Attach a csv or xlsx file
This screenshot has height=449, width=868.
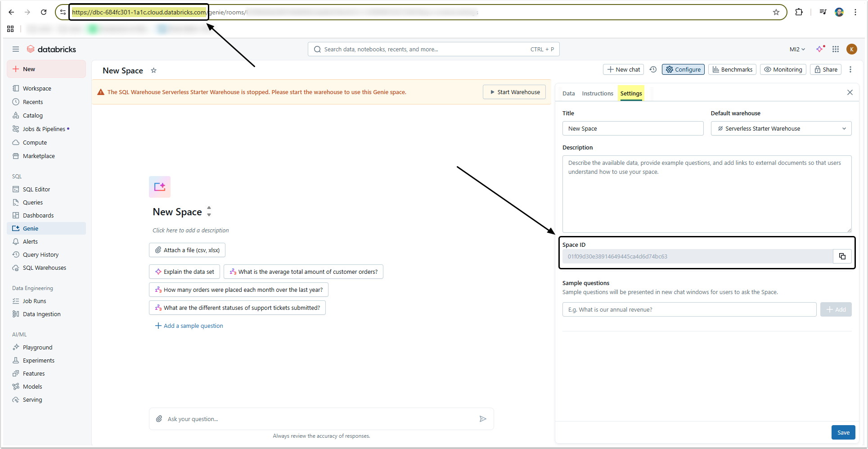187,250
